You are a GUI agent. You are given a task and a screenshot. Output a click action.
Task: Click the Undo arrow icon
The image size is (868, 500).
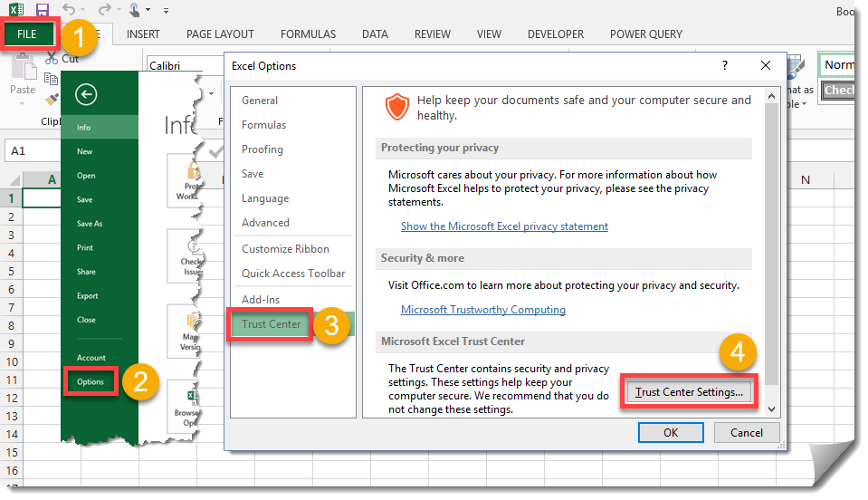[x=69, y=9]
